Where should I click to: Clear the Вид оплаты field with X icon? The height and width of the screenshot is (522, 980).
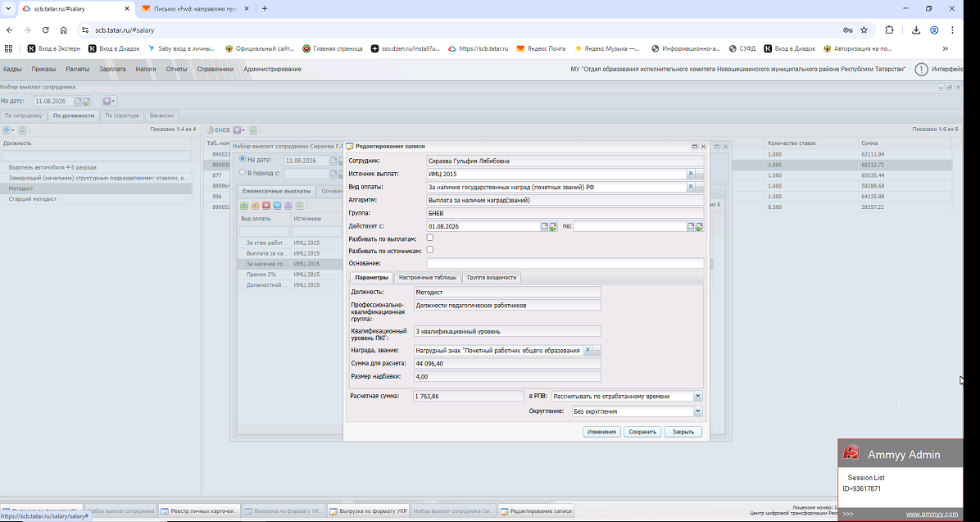tap(691, 187)
